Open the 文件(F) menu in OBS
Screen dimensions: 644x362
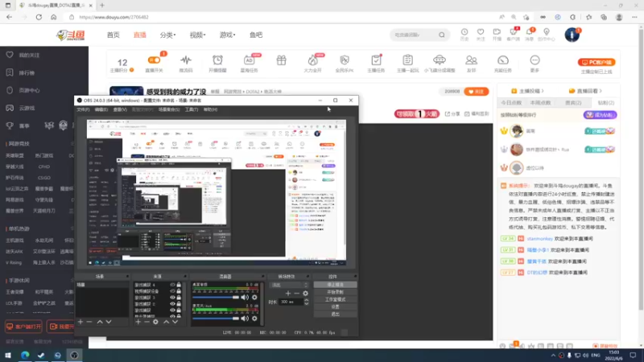pos(83,109)
